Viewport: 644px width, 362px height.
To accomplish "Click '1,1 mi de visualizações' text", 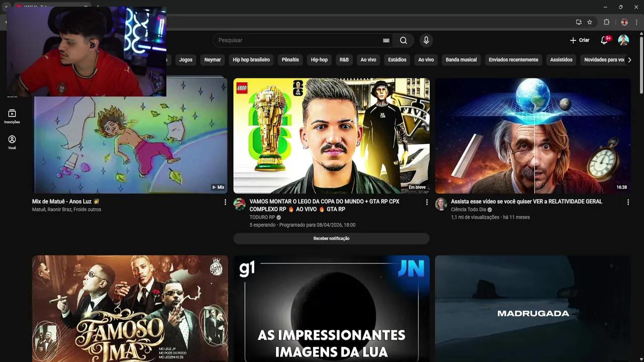I will (x=475, y=217).
